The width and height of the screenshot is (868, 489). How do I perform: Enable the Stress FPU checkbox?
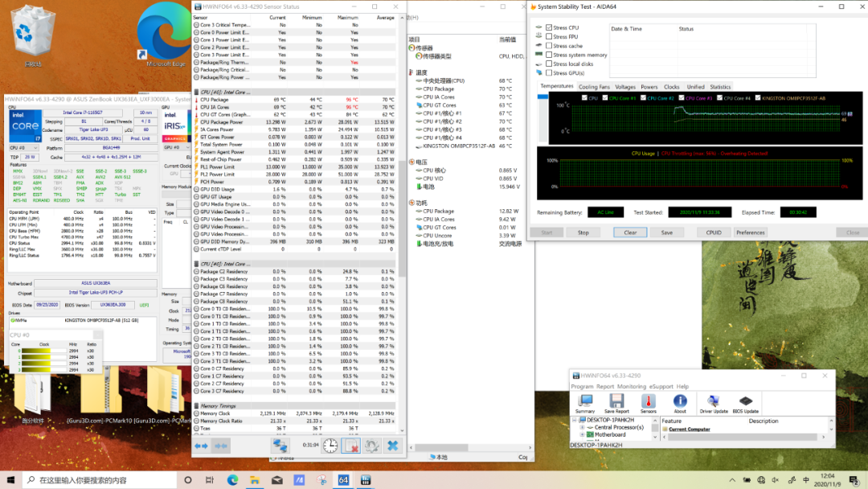549,37
